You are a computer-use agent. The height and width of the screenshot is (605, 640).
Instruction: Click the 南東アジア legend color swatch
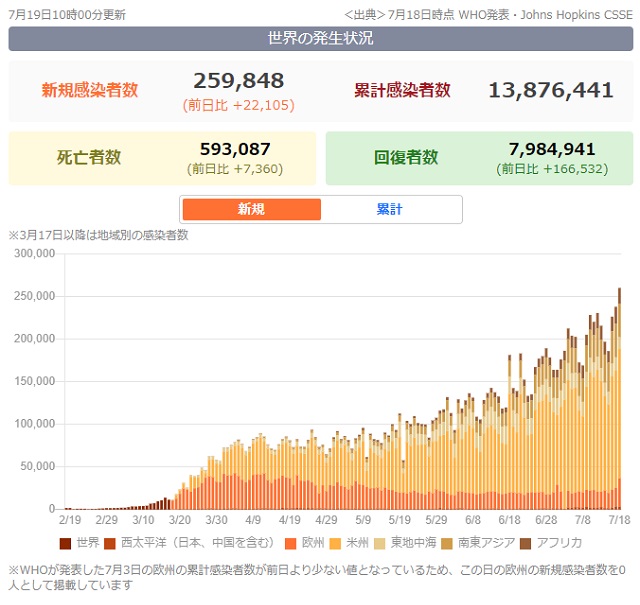pos(447,543)
